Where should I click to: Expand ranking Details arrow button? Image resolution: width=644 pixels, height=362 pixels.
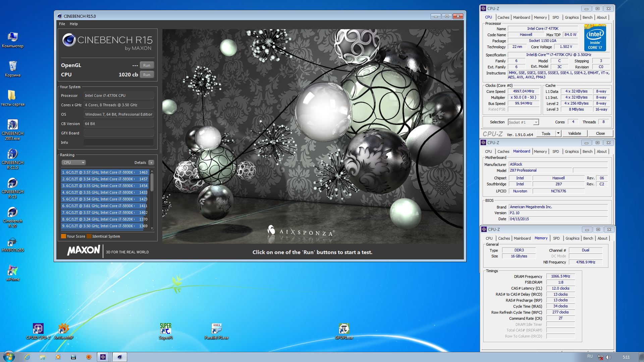point(151,163)
